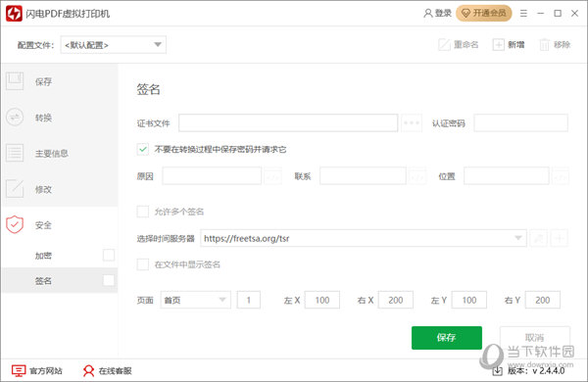Click the 登录 user icon

pyautogui.click(x=428, y=13)
